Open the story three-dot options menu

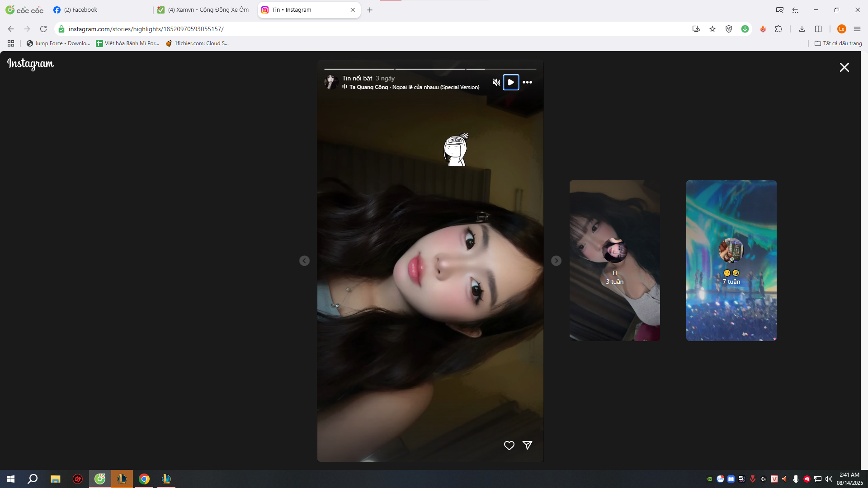tap(528, 82)
